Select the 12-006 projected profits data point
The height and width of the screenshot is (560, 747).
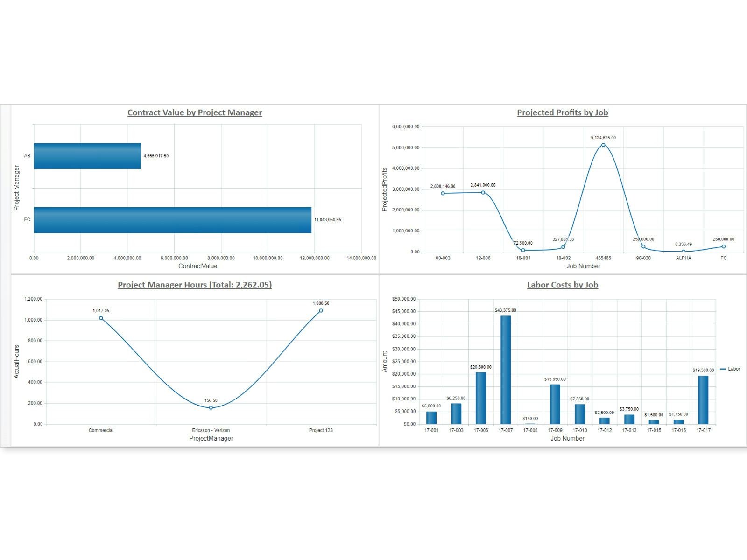point(483,192)
